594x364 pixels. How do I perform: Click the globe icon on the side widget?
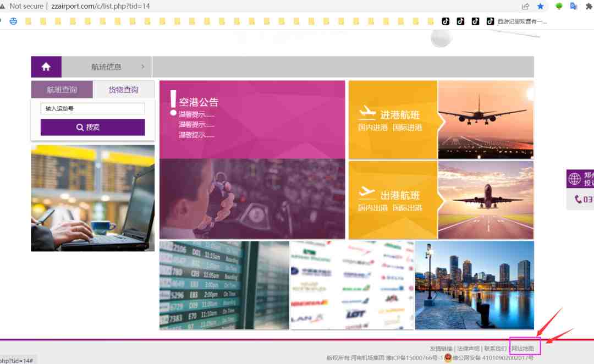click(x=574, y=179)
